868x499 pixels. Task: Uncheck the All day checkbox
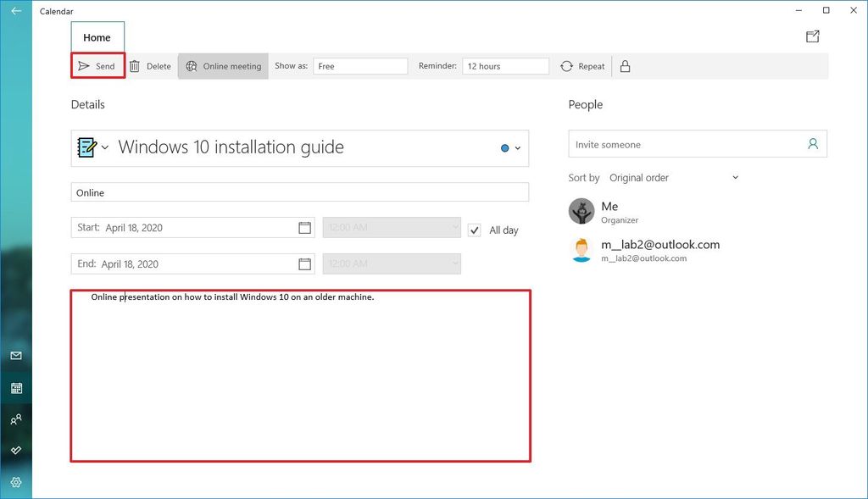coord(474,230)
